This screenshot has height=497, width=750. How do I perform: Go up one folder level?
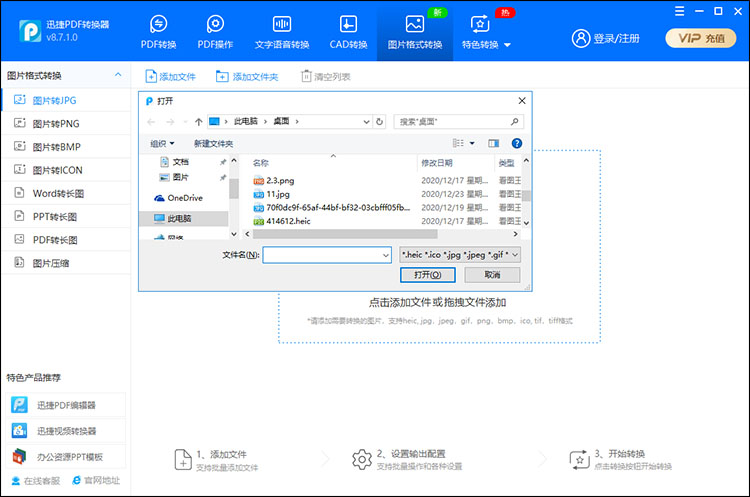point(199,122)
